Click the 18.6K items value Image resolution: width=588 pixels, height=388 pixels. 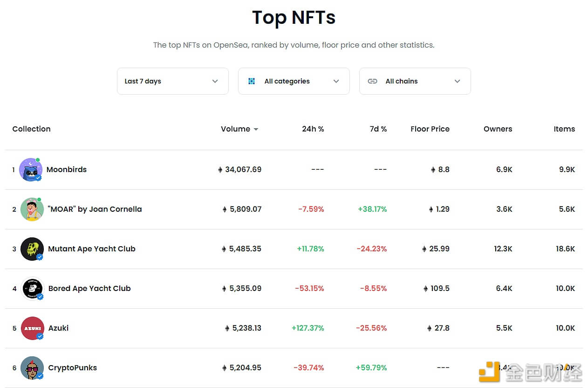tap(565, 249)
